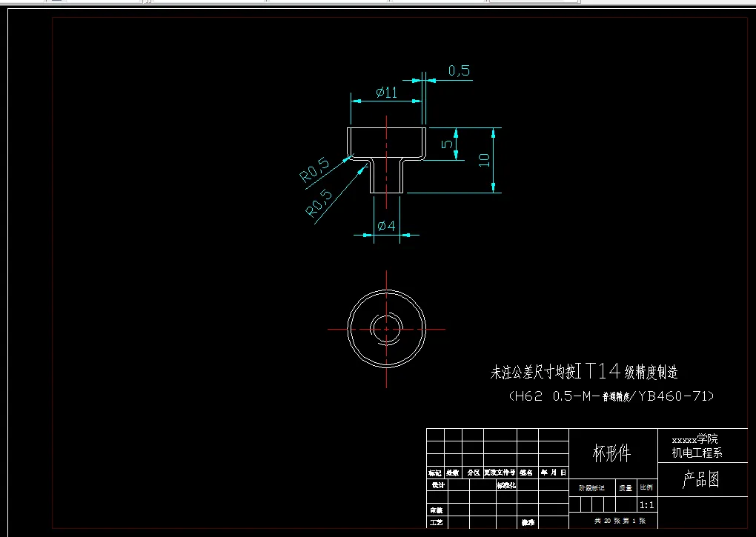Image resolution: width=756 pixels, height=537 pixels.
Task: Click the 年 月 日 date cell
Action: tap(553, 473)
